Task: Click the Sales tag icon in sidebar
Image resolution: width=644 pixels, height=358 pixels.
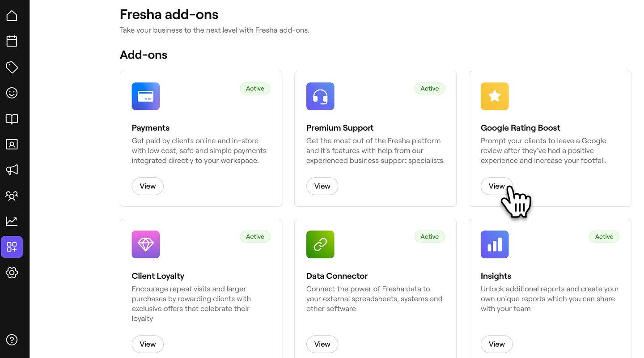Action: 12,67
